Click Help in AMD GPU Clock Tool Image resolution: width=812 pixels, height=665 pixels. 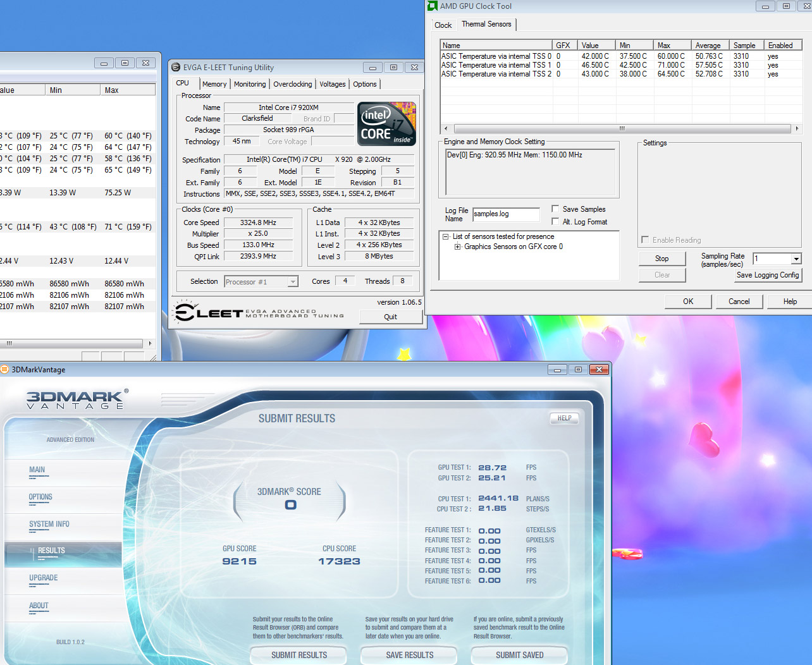[x=790, y=302]
